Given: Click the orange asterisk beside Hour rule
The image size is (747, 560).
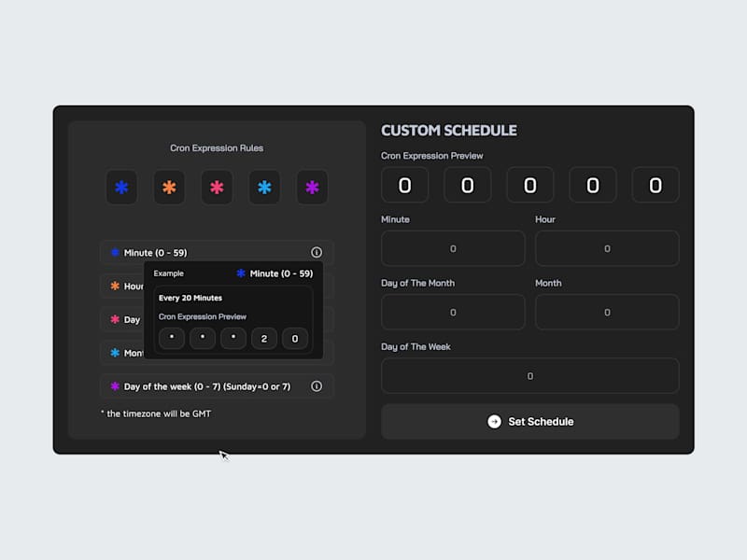Looking at the screenshot, I should (115, 286).
